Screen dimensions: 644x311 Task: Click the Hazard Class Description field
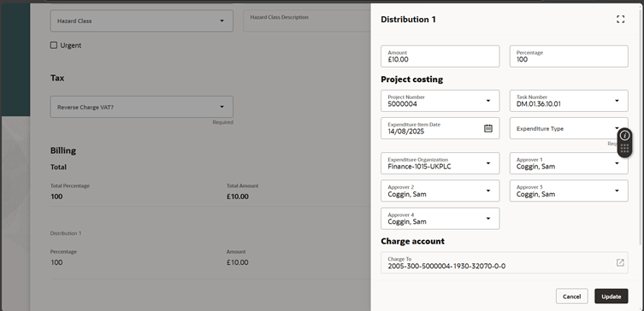click(x=307, y=21)
